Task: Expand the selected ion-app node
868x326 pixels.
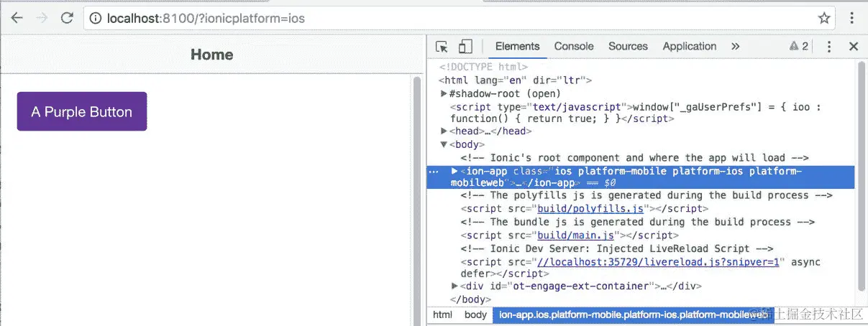Action: (454, 171)
